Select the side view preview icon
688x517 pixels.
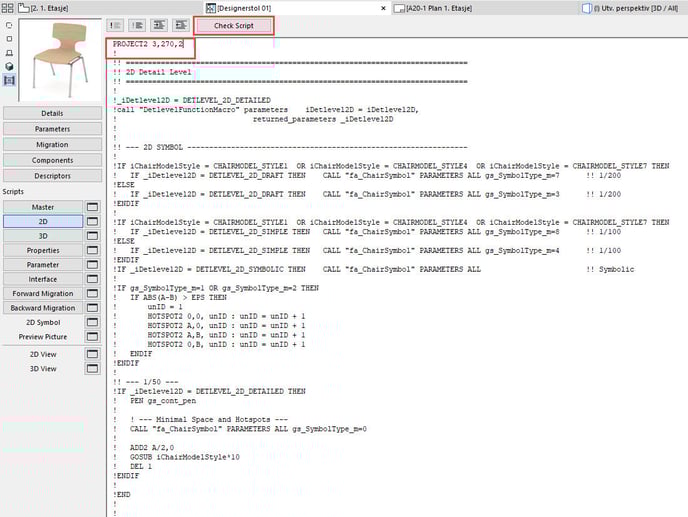pos(9,53)
